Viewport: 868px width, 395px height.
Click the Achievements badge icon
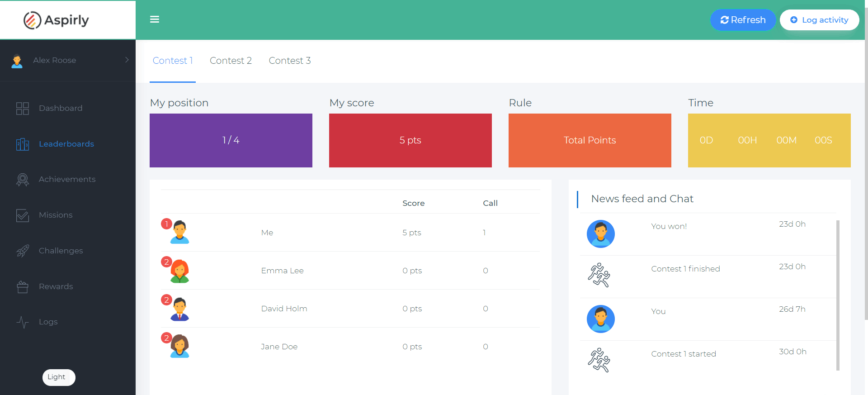click(23, 180)
